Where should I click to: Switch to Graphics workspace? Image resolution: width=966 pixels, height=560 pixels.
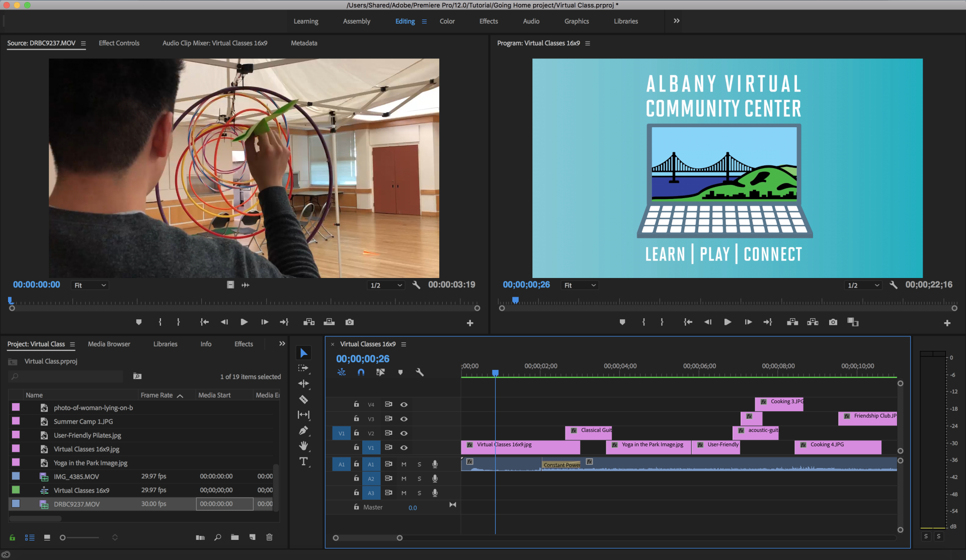(x=577, y=21)
